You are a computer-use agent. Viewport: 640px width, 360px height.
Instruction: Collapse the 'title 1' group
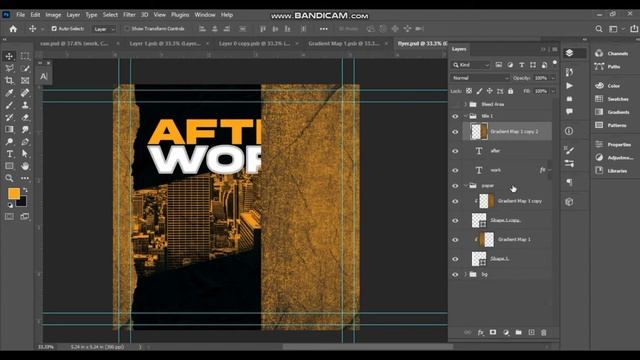point(465,116)
